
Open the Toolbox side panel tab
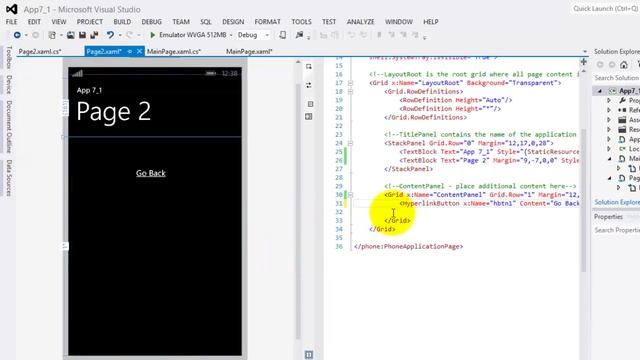[x=9, y=57]
